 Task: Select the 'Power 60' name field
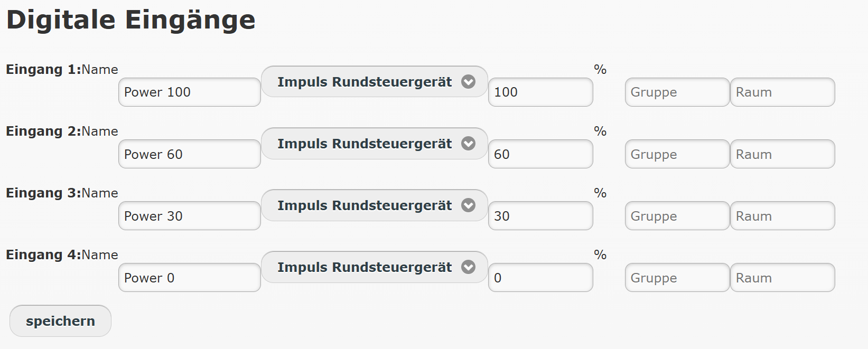point(189,154)
